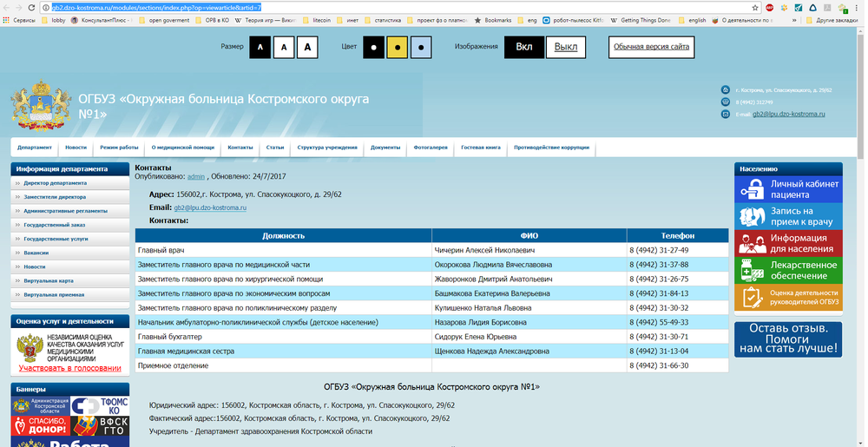868x447 pixels.
Task: Click the email link under Адрес
Action: (210, 208)
